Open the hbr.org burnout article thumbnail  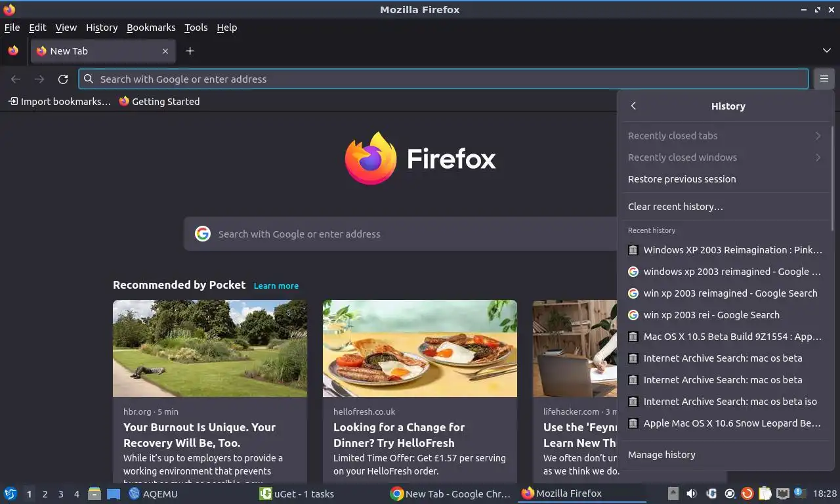pyautogui.click(x=210, y=348)
